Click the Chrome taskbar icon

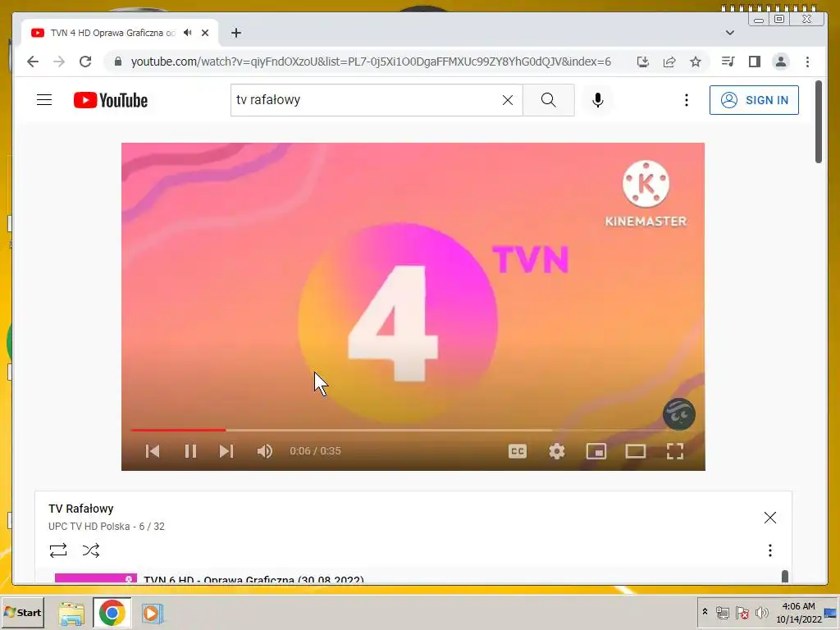click(x=112, y=612)
